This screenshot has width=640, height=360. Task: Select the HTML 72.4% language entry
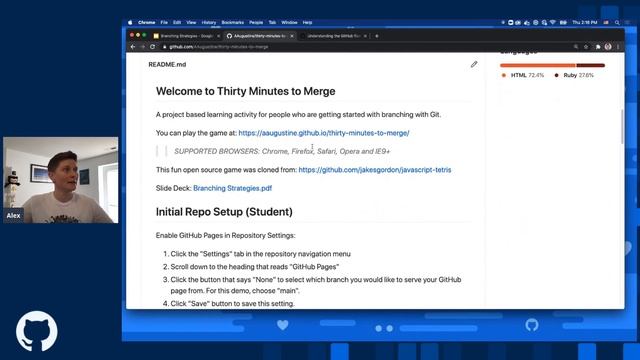pyautogui.click(x=523, y=75)
